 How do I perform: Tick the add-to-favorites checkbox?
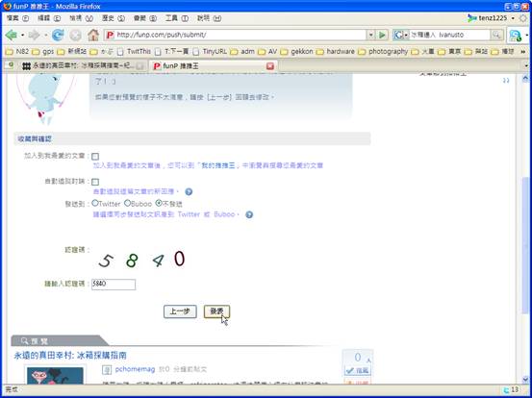pos(95,157)
